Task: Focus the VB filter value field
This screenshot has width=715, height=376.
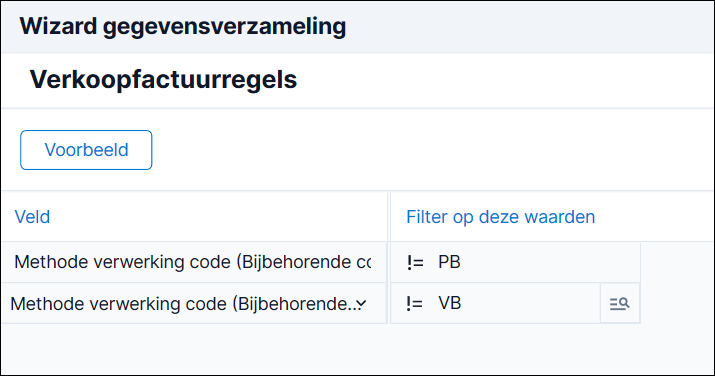Action: (495, 304)
